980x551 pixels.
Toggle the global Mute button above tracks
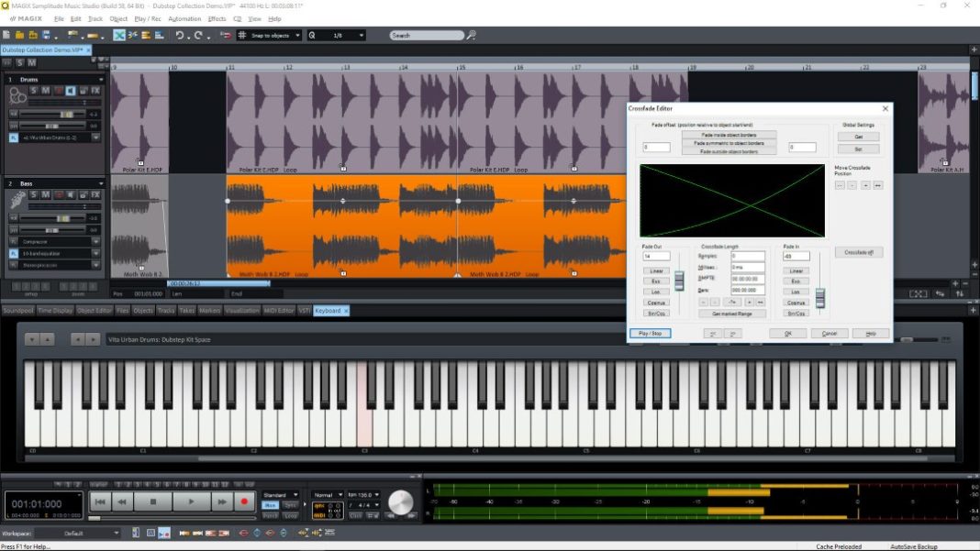32,63
